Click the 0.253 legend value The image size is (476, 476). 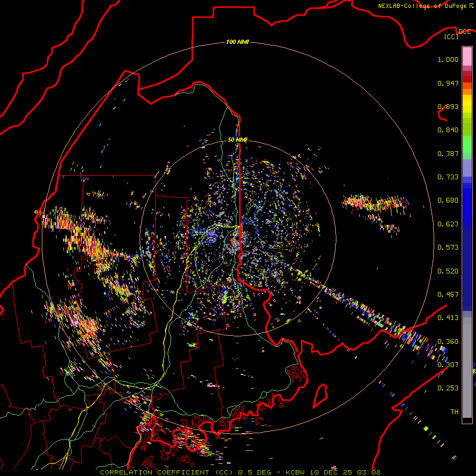tap(448, 388)
